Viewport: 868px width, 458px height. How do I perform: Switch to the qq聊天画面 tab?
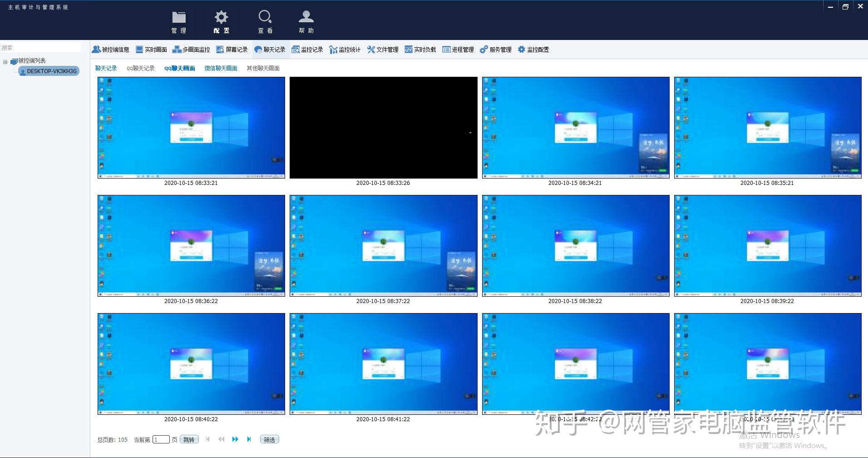[x=180, y=68]
